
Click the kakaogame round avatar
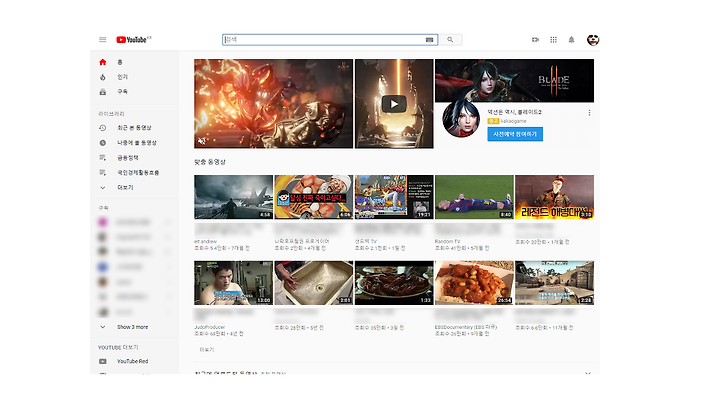tap(461, 119)
